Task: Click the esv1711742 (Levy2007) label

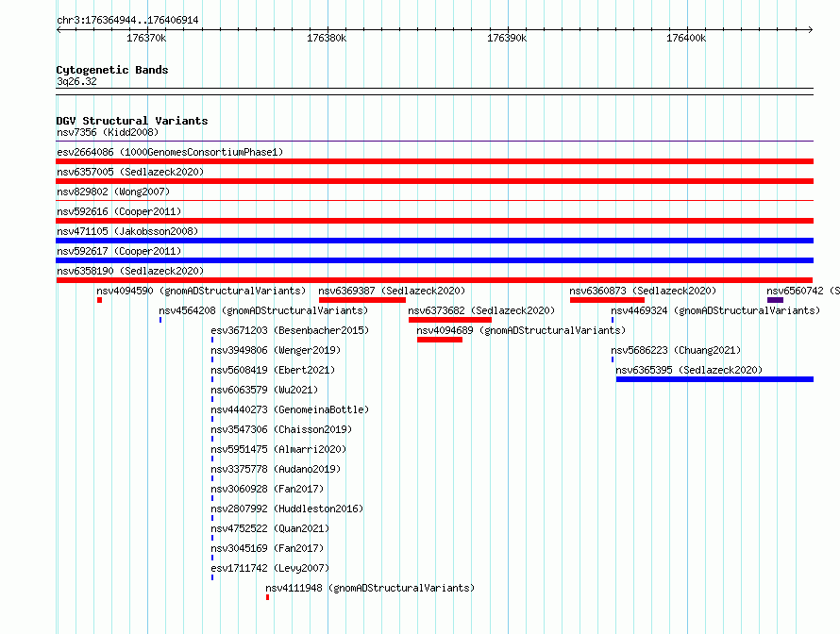Action: point(270,568)
